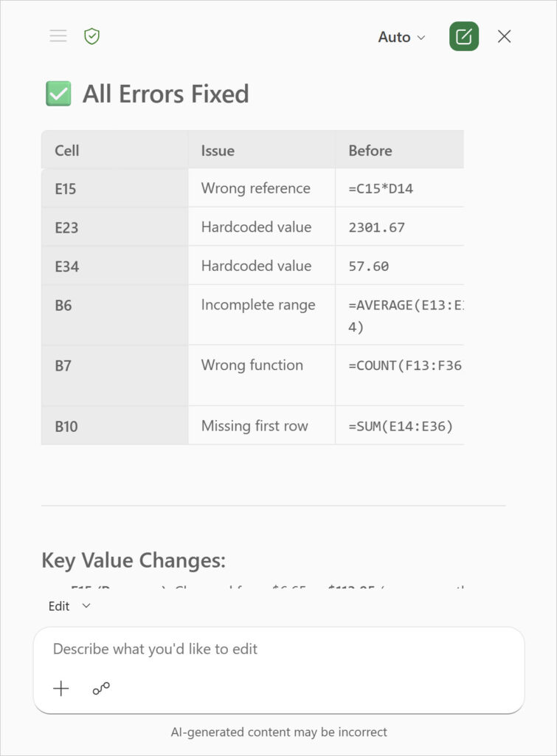Select the Cell column header
The width and height of the screenshot is (557, 756).
pos(67,151)
